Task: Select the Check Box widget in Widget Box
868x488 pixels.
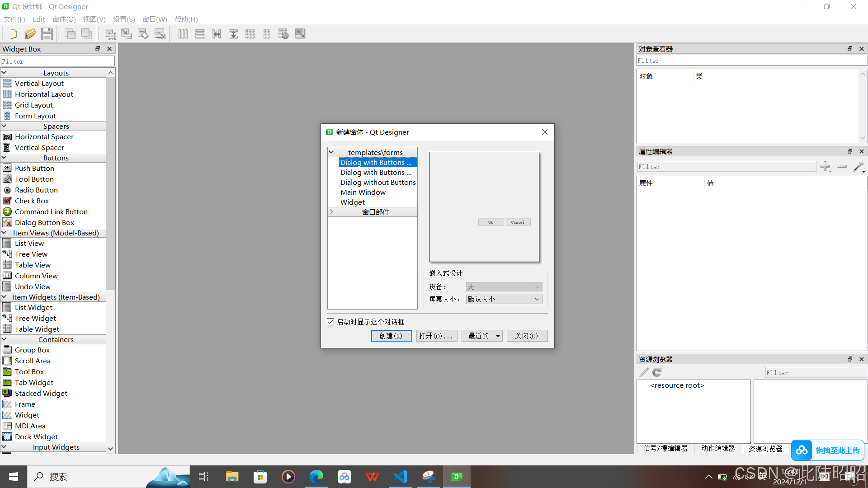Action: 31,201
